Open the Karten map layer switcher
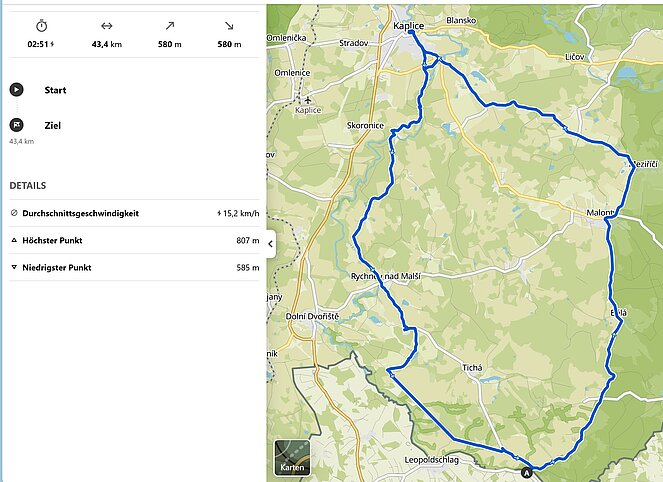Viewport: 663px width, 482px height. [292, 457]
